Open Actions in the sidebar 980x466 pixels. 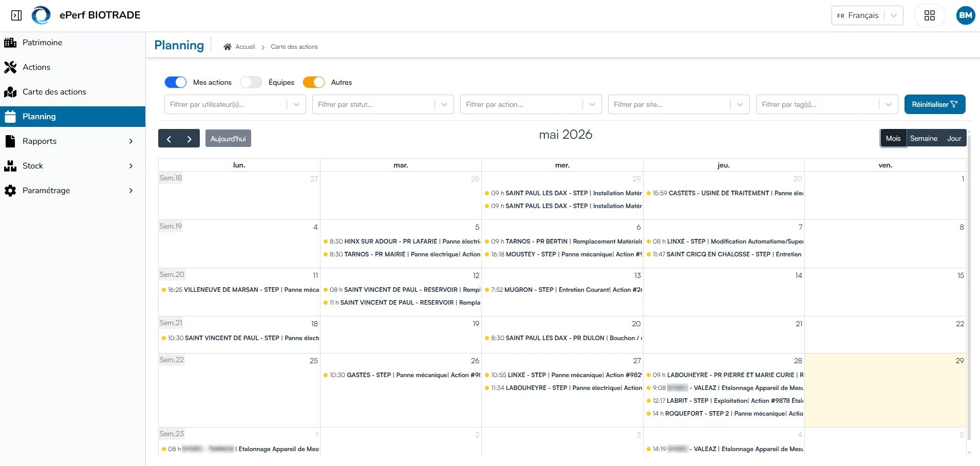point(72,67)
